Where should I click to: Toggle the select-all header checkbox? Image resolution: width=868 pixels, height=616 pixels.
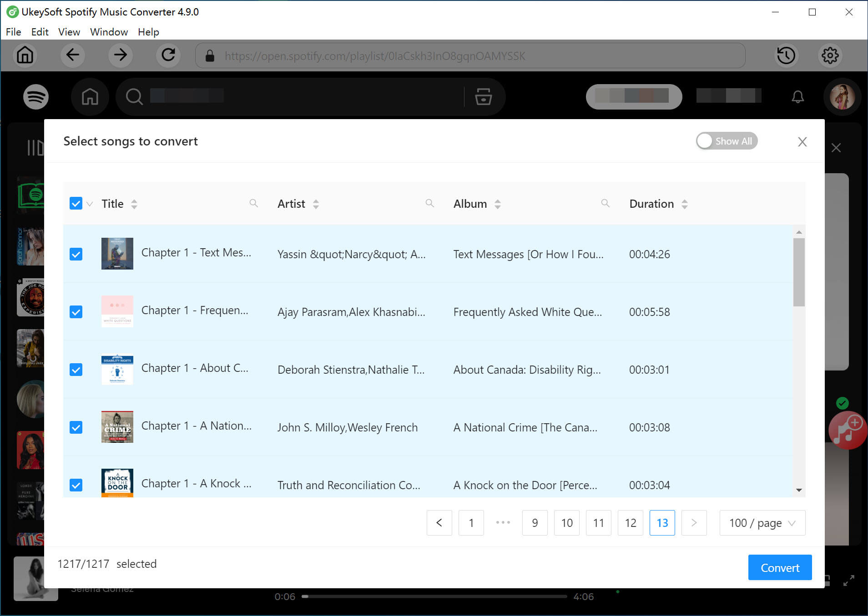pos(76,203)
